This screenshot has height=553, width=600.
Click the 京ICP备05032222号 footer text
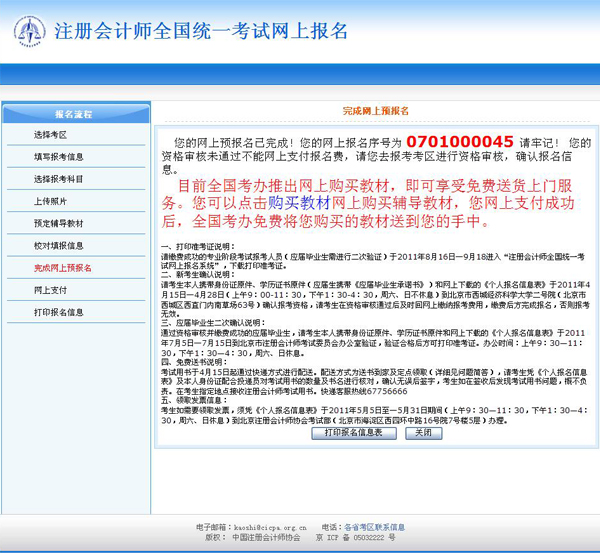[x=355, y=537]
